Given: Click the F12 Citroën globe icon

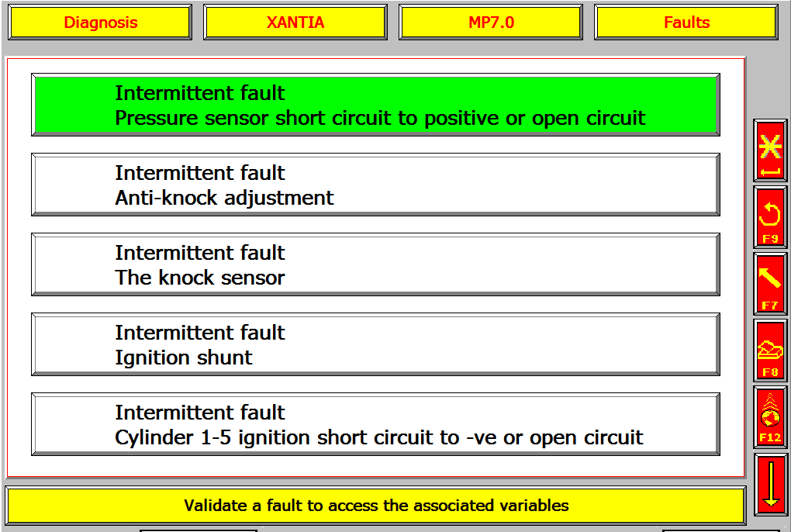Looking at the screenshot, I should 770,417.
